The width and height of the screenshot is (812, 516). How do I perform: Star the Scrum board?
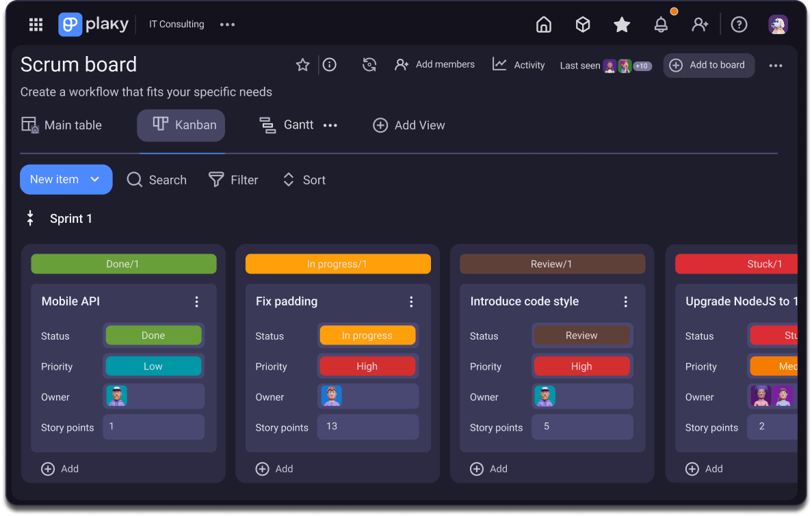tap(302, 64)
